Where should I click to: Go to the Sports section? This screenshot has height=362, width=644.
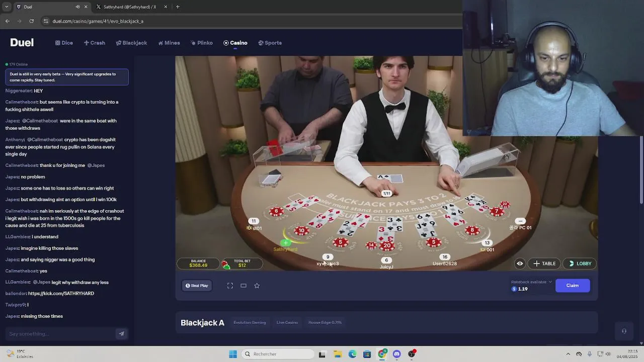tap(270, 43)
